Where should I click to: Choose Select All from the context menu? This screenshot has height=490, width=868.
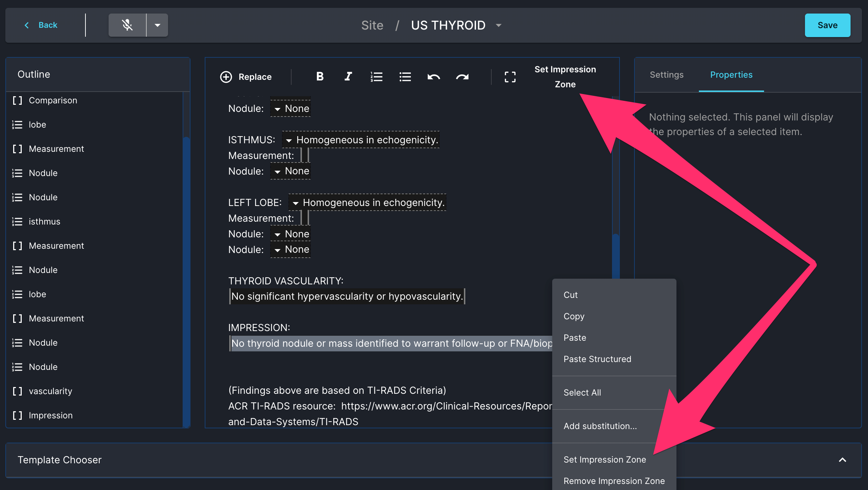tap(614, 393)
